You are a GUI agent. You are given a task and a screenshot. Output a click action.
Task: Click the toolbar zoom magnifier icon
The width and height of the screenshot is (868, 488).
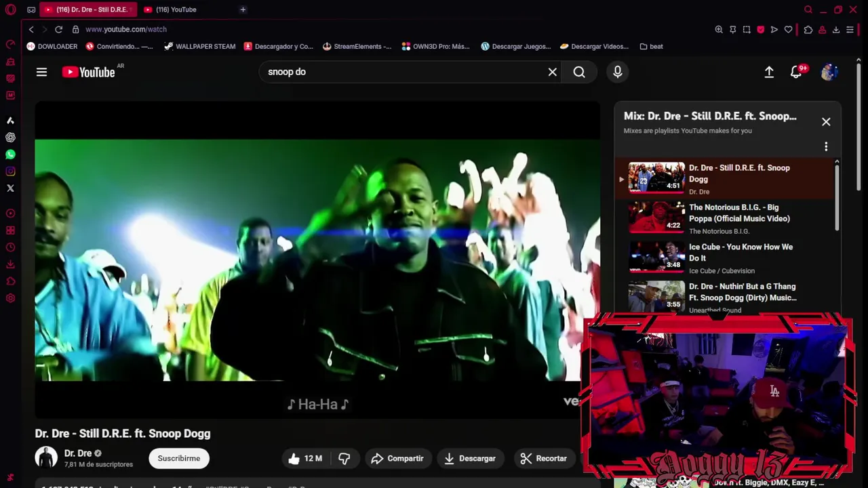pyautogui.click(x=719, y=29)
